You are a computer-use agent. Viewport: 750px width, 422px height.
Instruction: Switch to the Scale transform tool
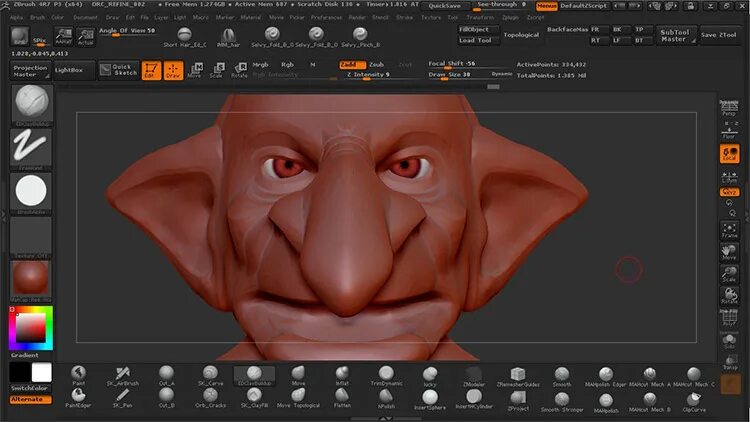coord(217,70)
